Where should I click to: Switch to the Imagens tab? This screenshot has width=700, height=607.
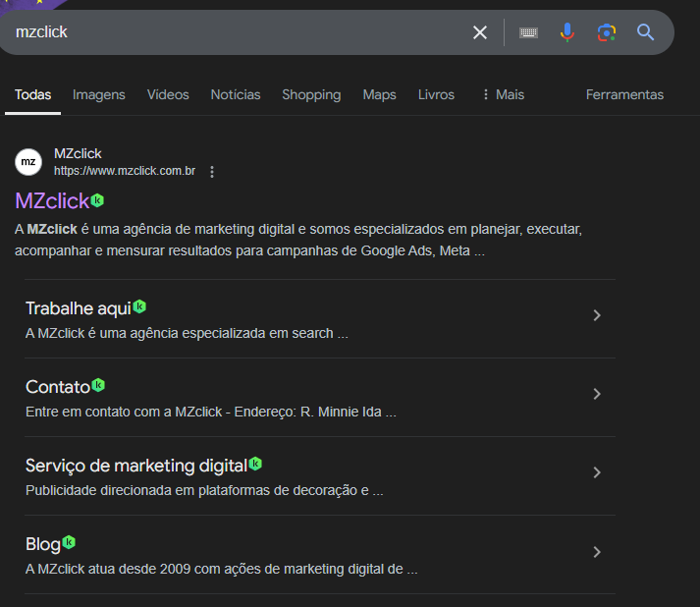pos(98,94)
